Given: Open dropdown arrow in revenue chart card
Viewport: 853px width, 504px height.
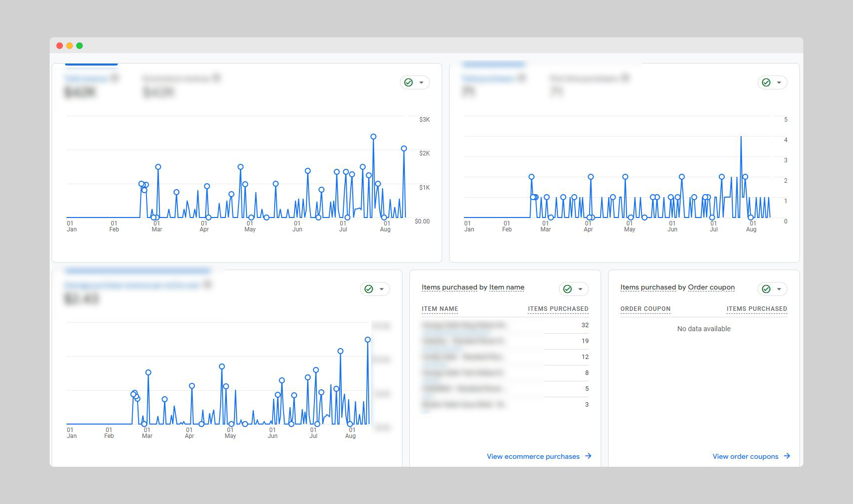Looking at the screenshot, I should [421, 82].
